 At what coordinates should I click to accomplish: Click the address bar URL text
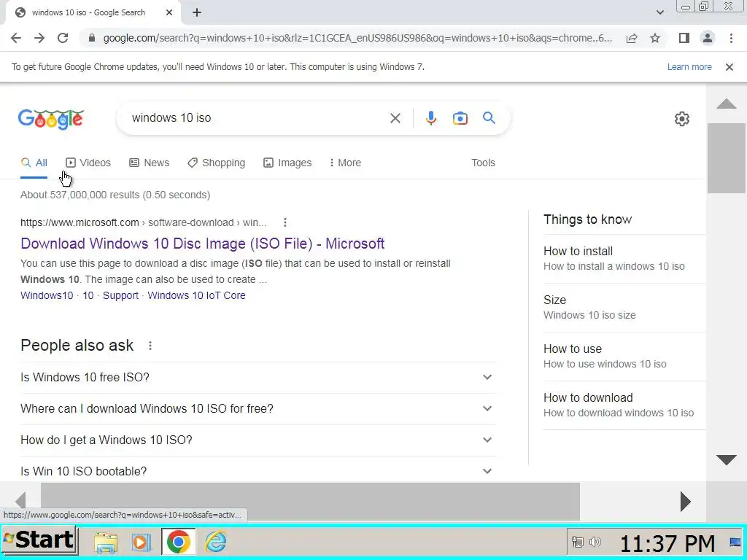coord(357,38)
